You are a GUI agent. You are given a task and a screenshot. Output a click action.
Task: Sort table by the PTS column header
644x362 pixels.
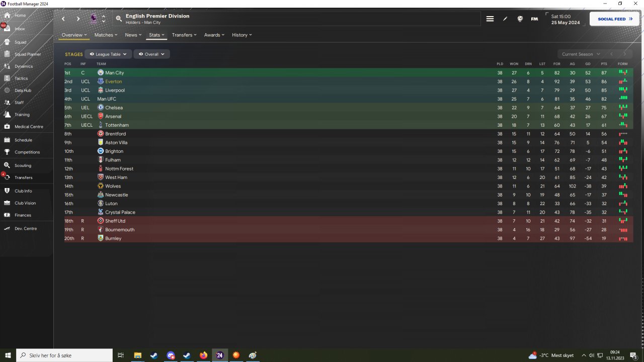pos(604,64)
